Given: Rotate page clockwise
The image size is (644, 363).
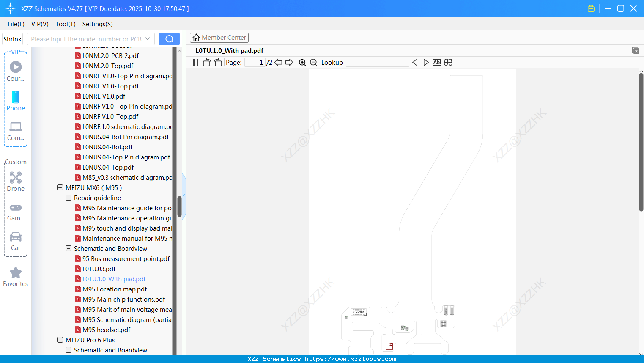Looking at the screenshot, I should (x=218, y=63).
